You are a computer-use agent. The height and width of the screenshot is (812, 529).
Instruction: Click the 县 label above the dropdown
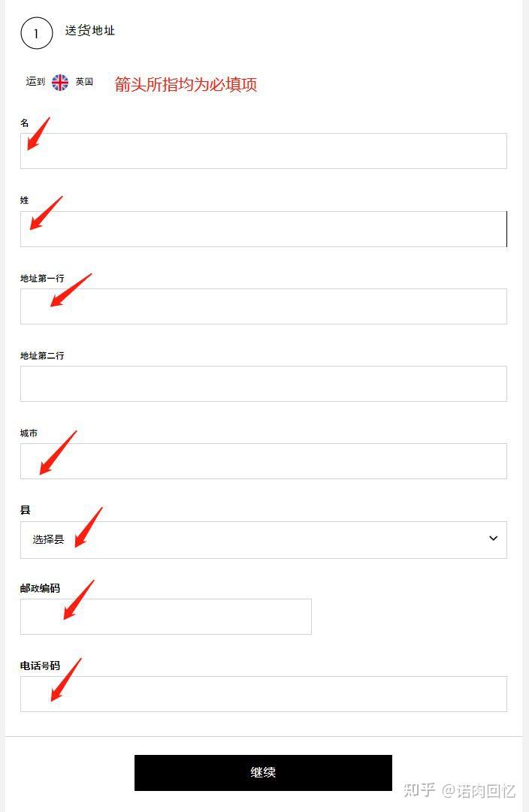(26, 510)
